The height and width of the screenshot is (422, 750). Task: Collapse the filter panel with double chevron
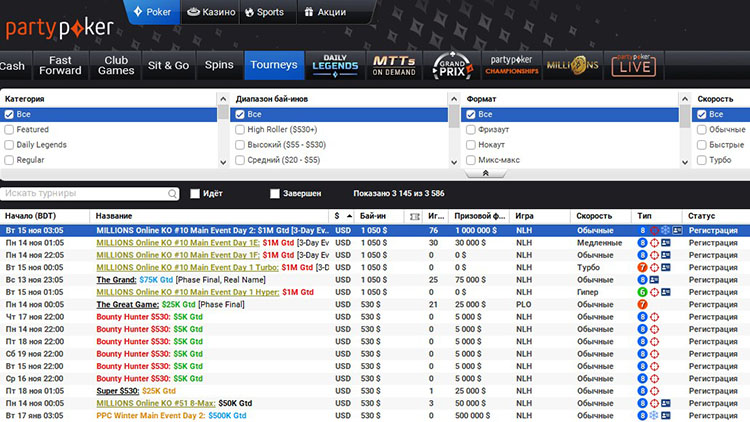click(485, 173)
